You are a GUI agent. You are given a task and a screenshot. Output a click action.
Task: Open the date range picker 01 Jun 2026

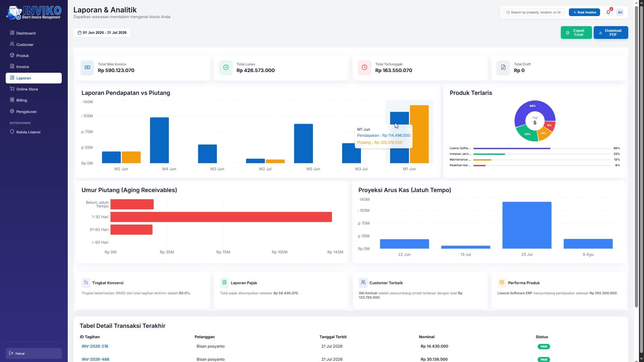[102, 33]
